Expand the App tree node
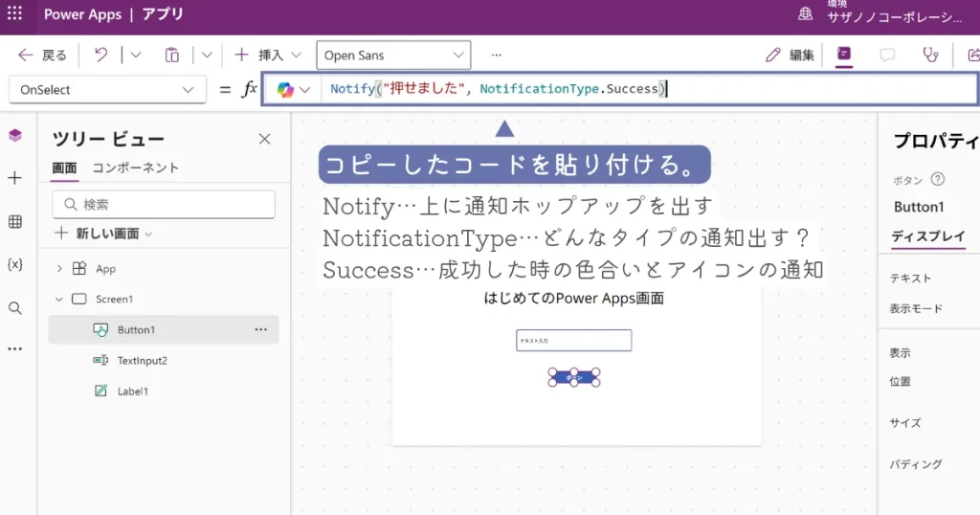This screenshot has width=980, height=515. coord(59,269)
